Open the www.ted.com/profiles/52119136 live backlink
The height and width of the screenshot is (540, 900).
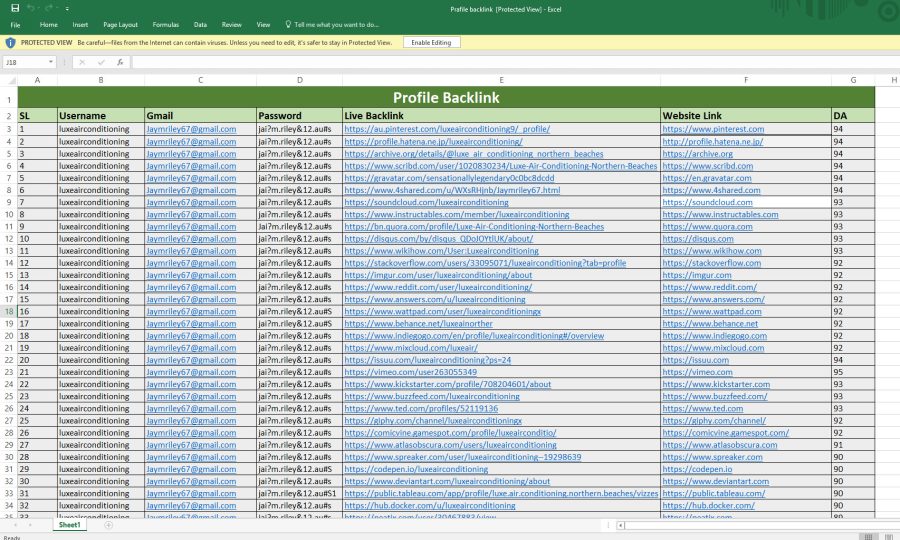coord(421,409)
